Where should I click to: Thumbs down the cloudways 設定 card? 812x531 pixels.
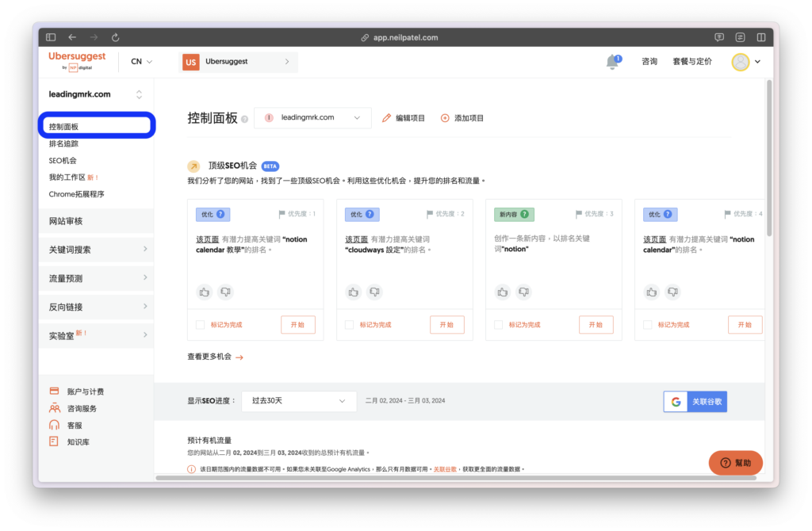pyautogui.click(x=374, y=292)
